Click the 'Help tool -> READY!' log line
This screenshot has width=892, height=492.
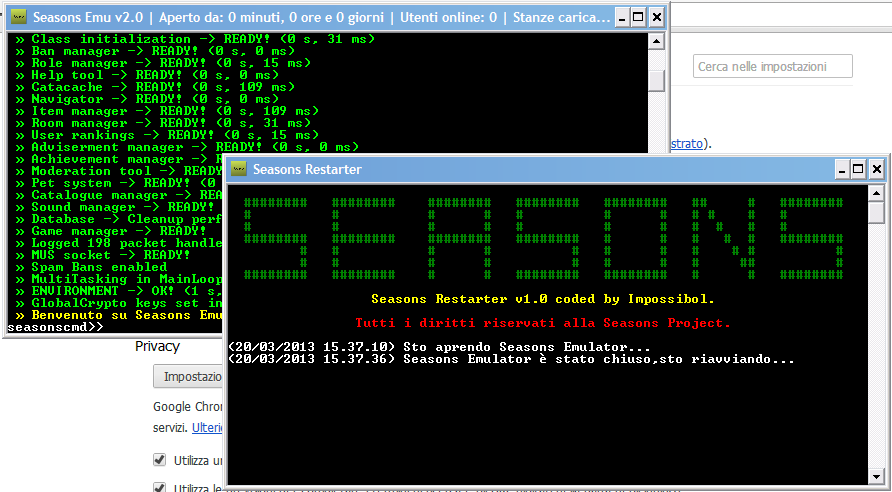pos(147,75)
